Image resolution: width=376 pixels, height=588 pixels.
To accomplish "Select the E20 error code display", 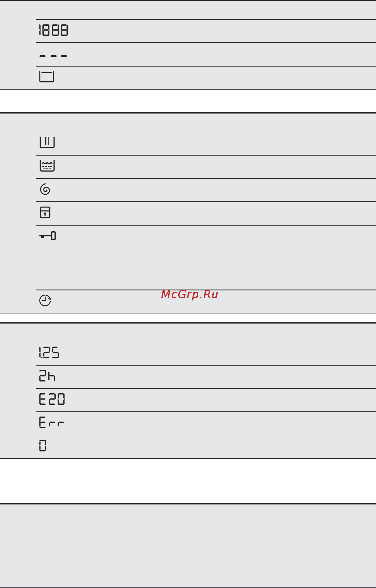I will coord(52,399).
